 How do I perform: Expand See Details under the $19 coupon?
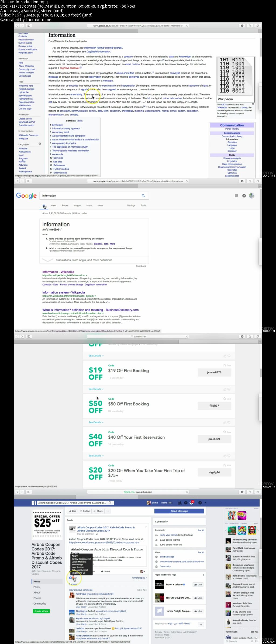point(96,389)
